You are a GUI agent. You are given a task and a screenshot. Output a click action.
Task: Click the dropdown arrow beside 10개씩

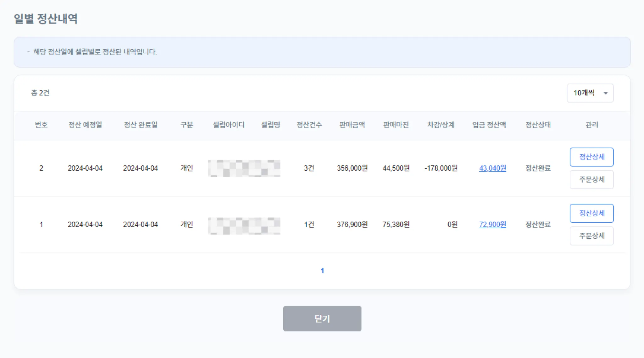606,93
